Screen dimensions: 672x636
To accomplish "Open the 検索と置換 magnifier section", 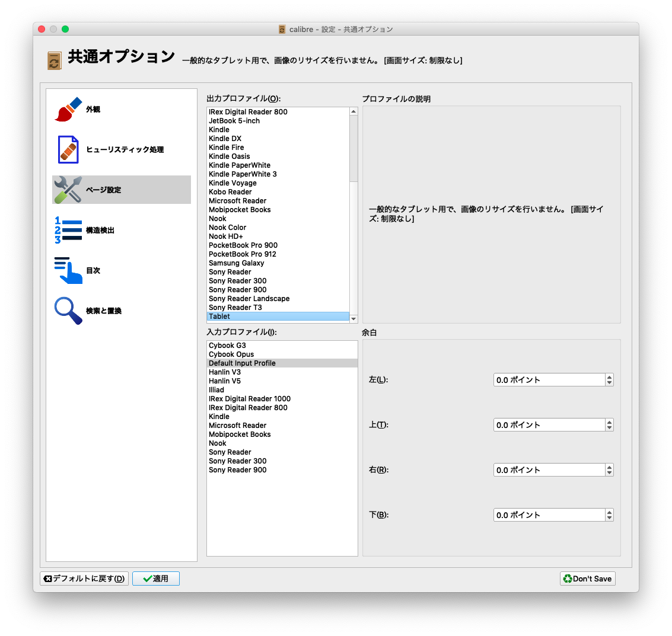I will 121,311.
